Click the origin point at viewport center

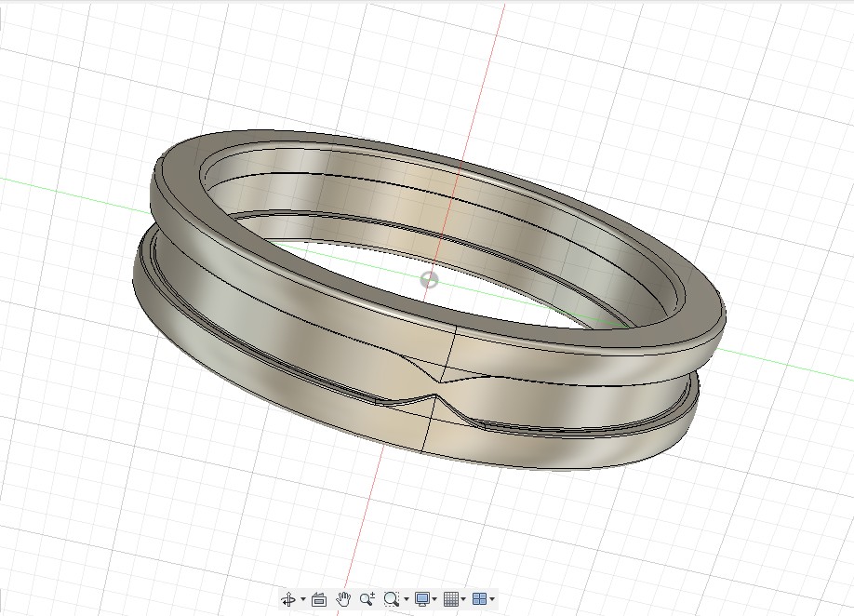[429, 278]
